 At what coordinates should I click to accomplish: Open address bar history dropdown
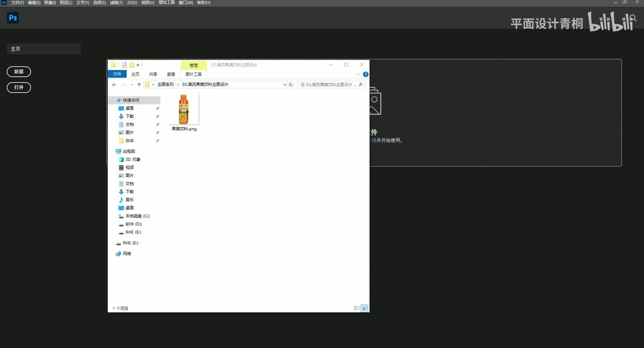tap(285, 84)
